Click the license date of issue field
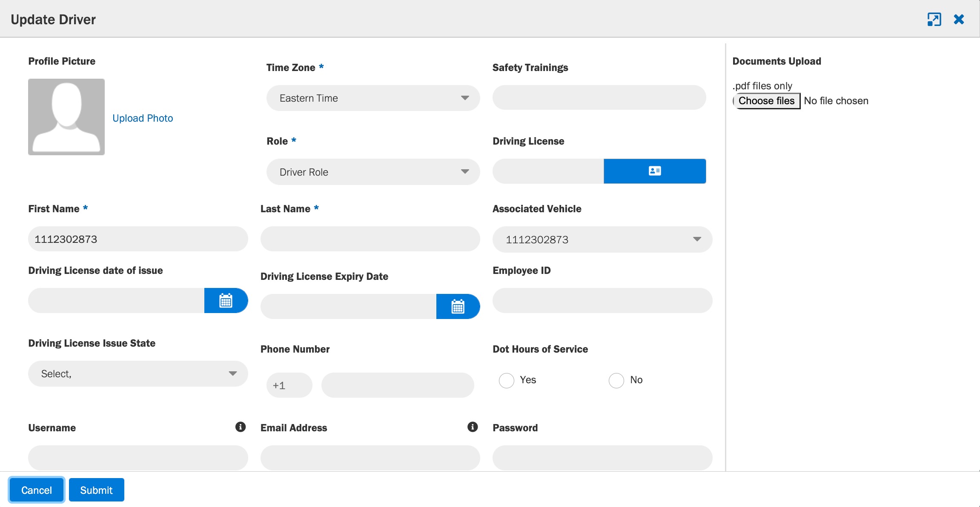Screen dimensions: 980x507 point(116,301)
